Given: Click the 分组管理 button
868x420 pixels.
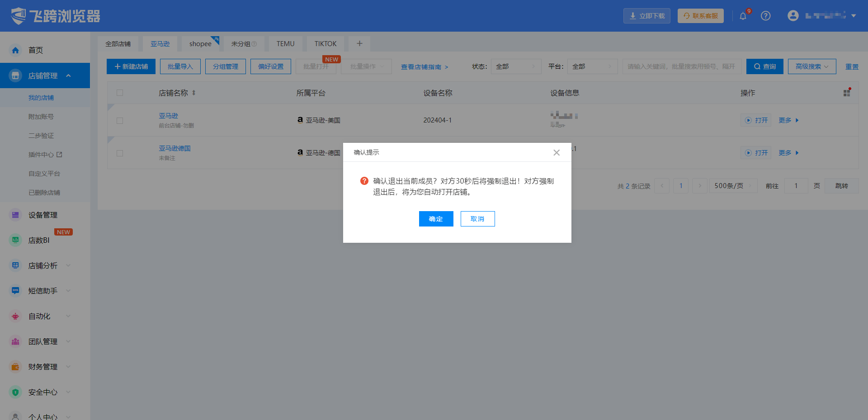Looking at the screenshot, I should click(226, 66).
